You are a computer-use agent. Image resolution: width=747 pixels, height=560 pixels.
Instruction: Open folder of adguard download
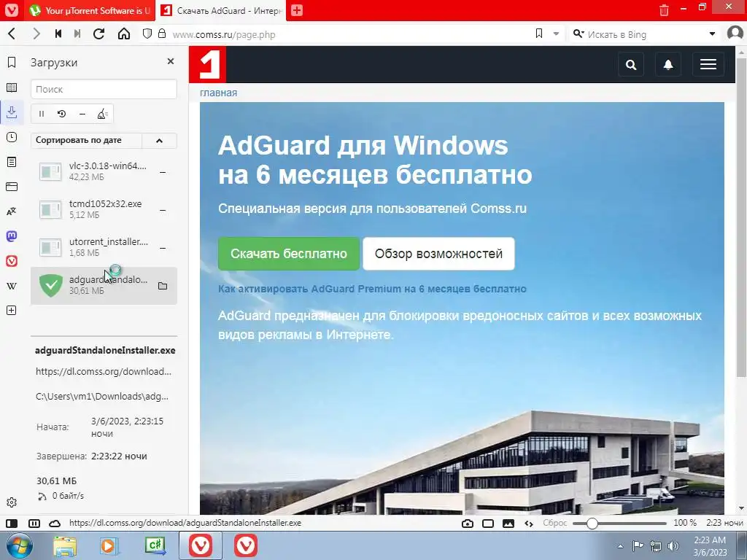click(163, 286)
